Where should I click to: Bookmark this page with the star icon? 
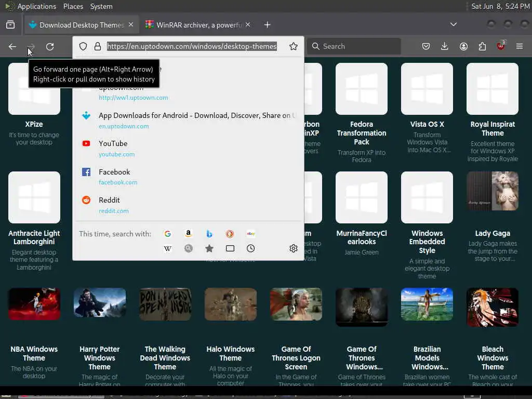point(294,46)
